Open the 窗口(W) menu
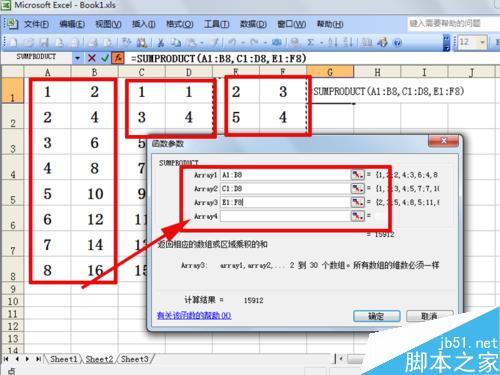This screenshot has width=500, height=375. click(x=292, y=24)
